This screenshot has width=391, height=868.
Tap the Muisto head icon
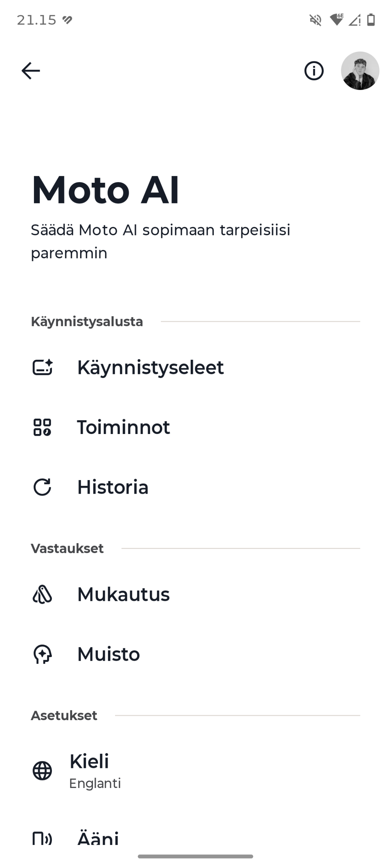[42, 654]
